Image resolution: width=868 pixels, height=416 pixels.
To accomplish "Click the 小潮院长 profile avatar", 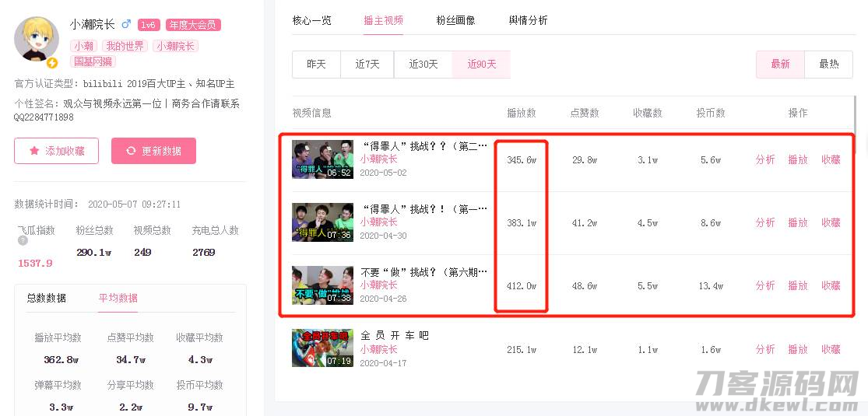I will click(36, 39).
